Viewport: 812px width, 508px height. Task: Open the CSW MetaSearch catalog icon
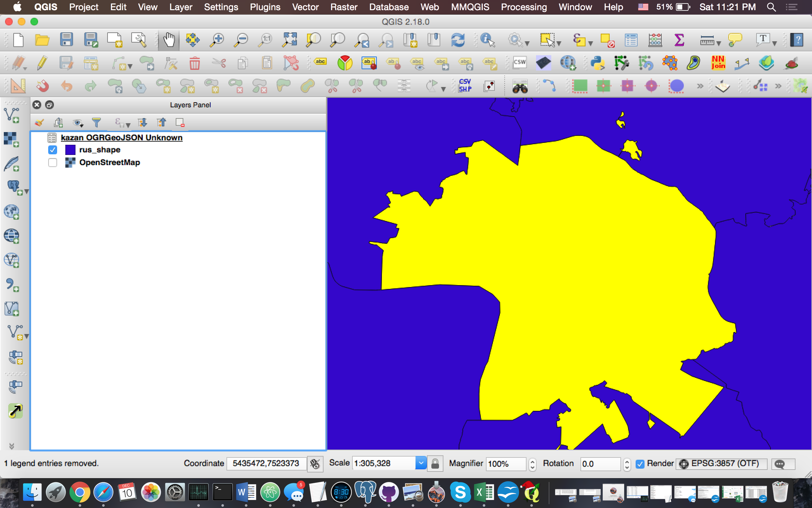520,63
